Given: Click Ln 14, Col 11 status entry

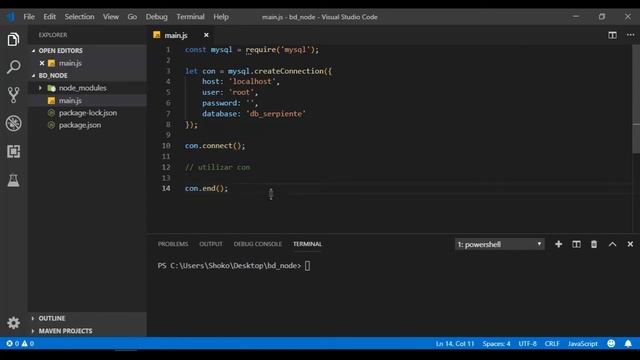Looking at the screenshot, I should coord(455,344).
